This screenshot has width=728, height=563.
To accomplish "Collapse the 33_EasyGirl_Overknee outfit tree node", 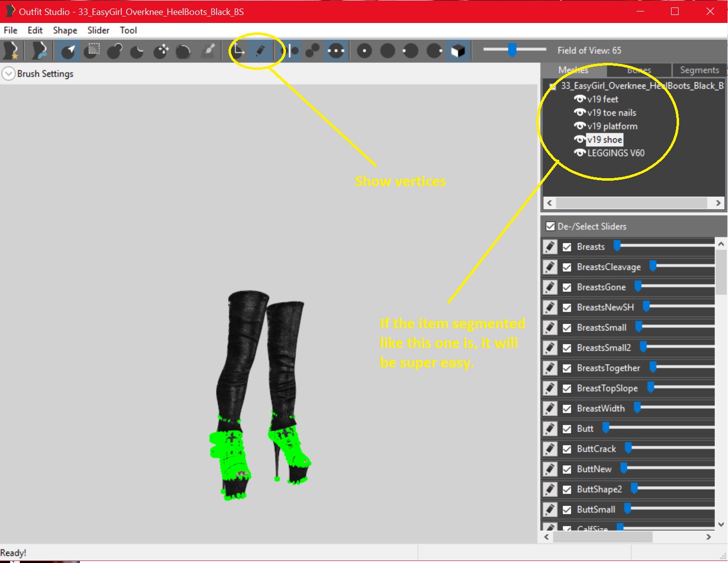I will tap(552, 85).
